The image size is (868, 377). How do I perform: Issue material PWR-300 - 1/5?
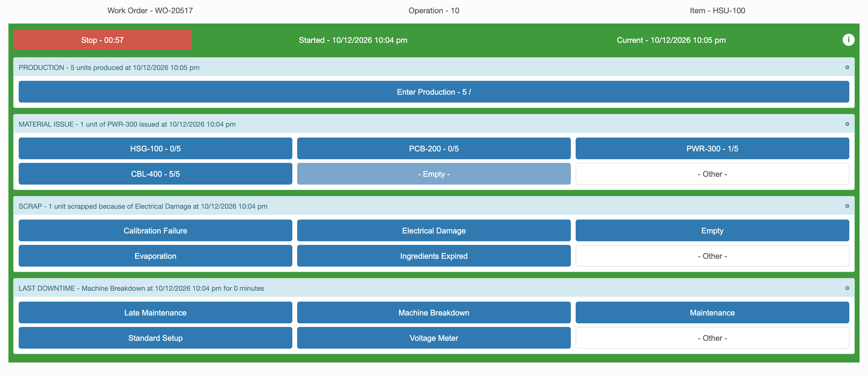712,148
